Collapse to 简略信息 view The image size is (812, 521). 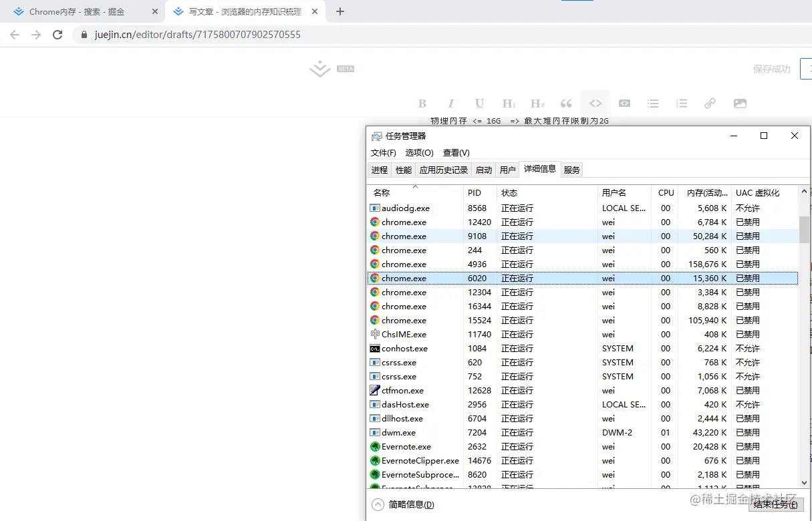(x=404, y=505)
